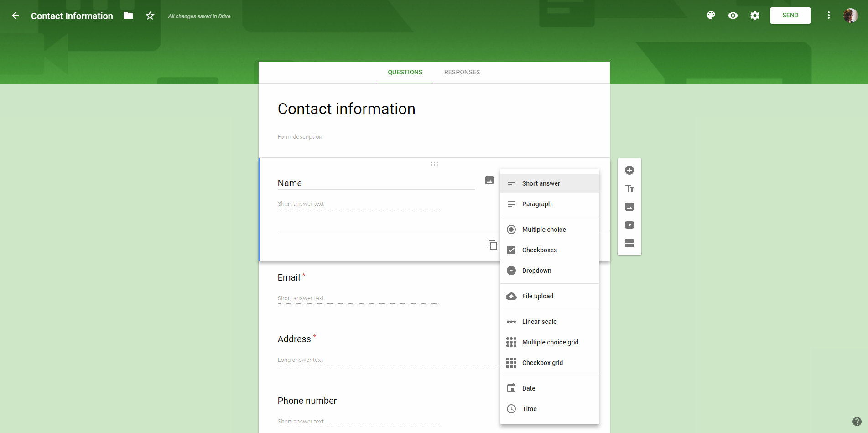This screenshot has width=868, height=433.
Task: Choose Checkbox grid question type
Action: point(550,363)
